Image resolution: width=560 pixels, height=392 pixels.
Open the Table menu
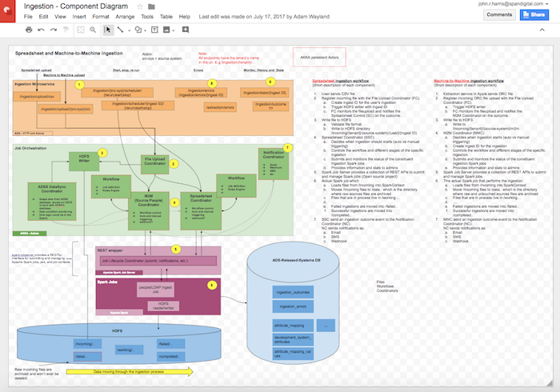166,17
